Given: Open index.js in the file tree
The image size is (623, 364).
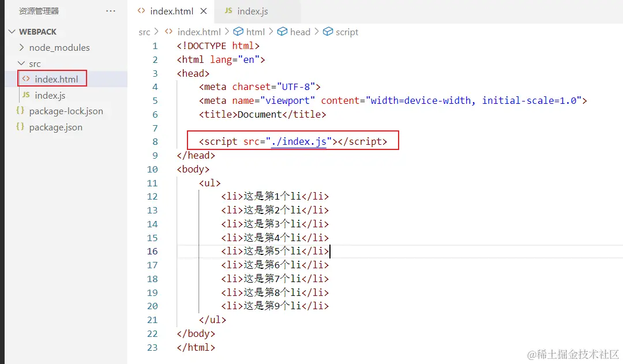Looking at the screenshot, I should point(50,95).
